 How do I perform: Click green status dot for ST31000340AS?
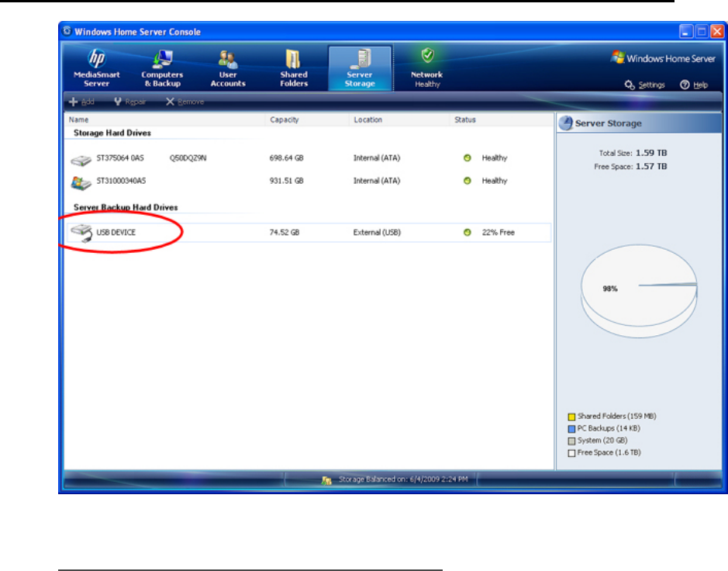point(468,181)
